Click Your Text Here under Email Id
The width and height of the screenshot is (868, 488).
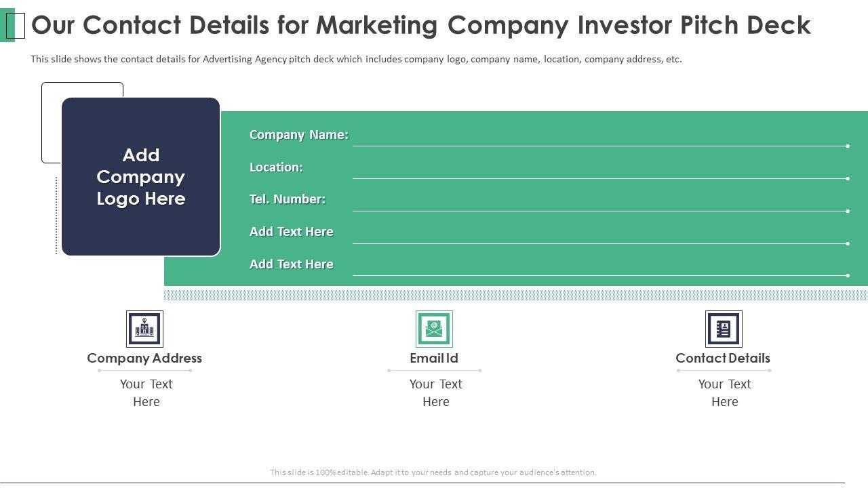tap(435, 392)
